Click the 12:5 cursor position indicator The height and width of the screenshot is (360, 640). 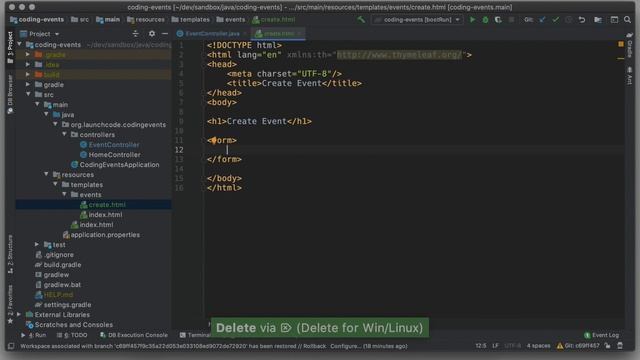(x=480, y=346)
